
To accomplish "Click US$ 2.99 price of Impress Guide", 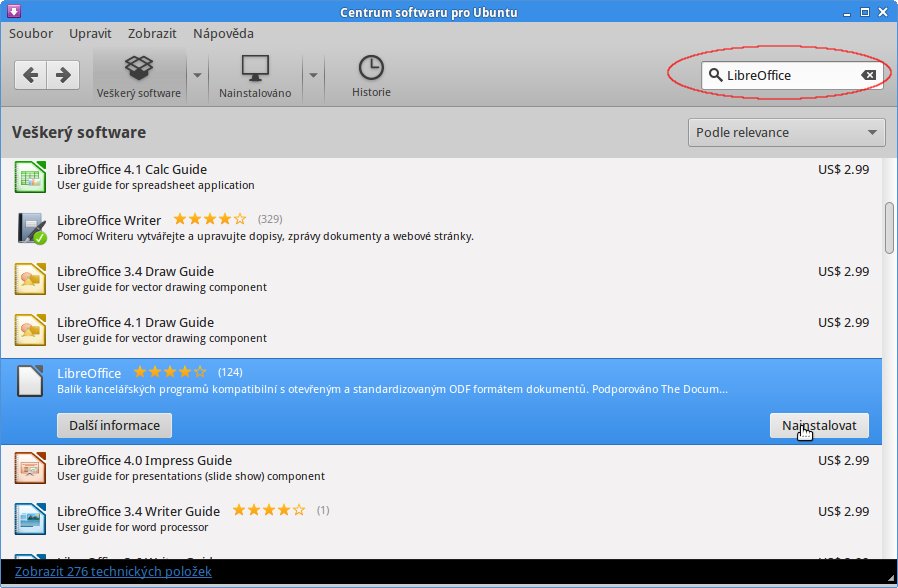I will pyautogui.click(x=844, y=460).
